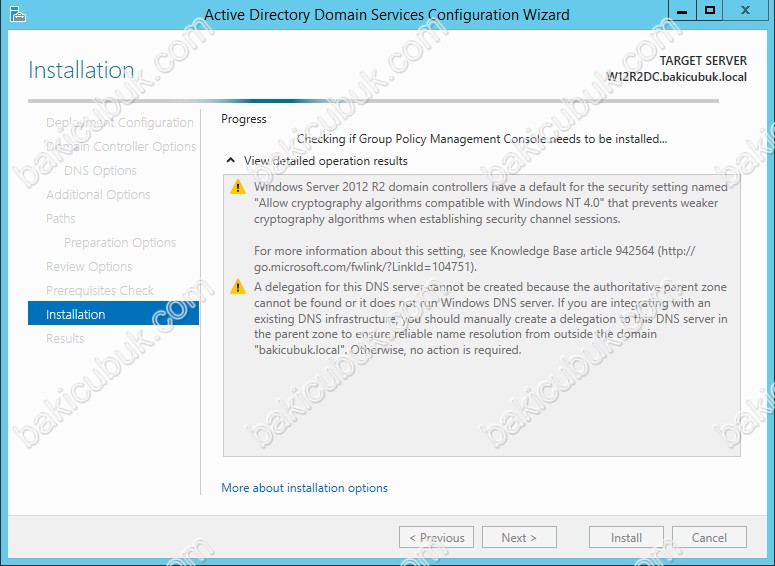
Task: Select the DNS Options step
Action: [100, 170]
